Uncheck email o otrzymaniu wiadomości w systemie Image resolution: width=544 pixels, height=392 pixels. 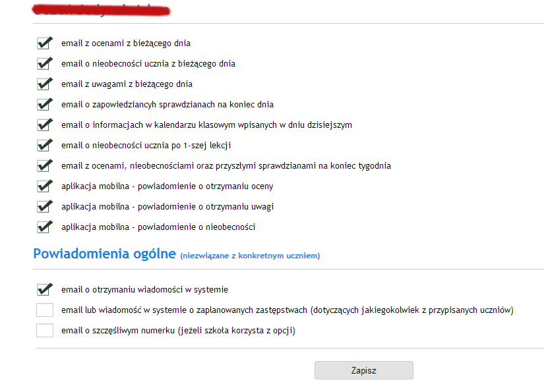pyautogui.click(x=45, y=290)
